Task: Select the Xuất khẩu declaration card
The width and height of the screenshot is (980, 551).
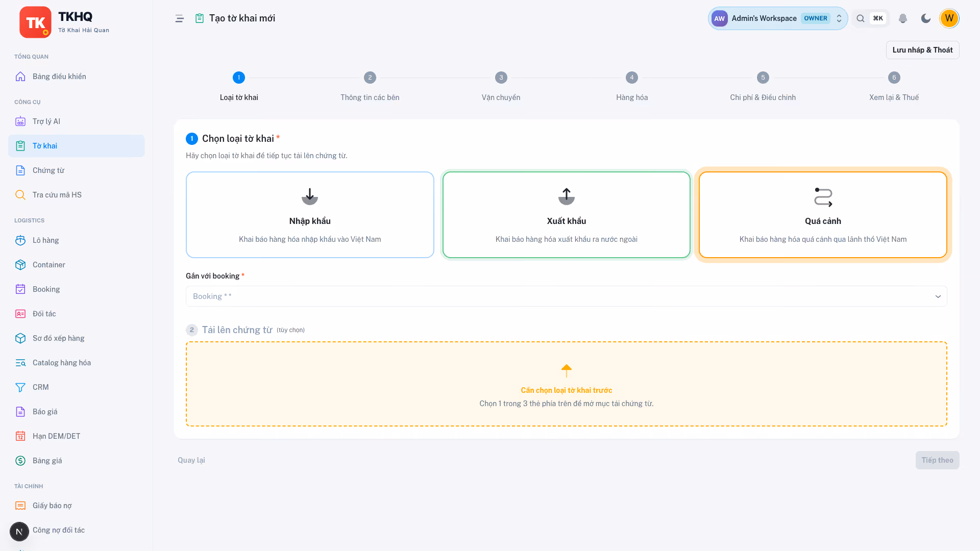Action: [567, 215]
